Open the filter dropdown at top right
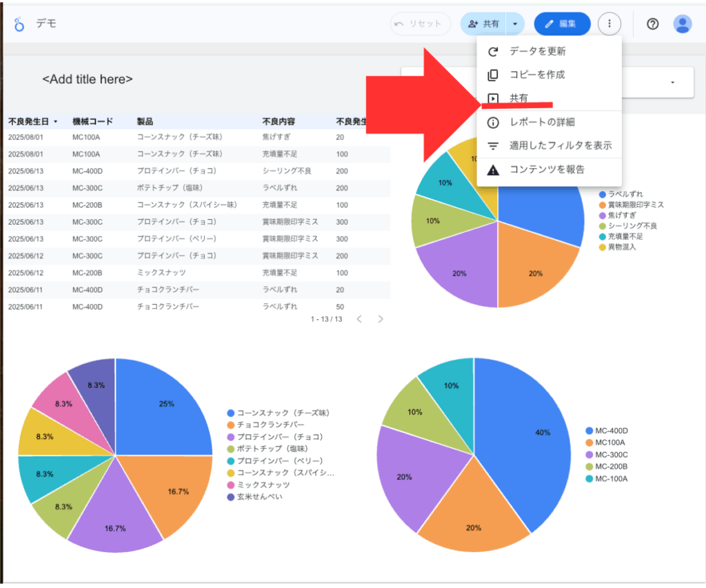Screen dimensions: 706x588 click(672, 83)
